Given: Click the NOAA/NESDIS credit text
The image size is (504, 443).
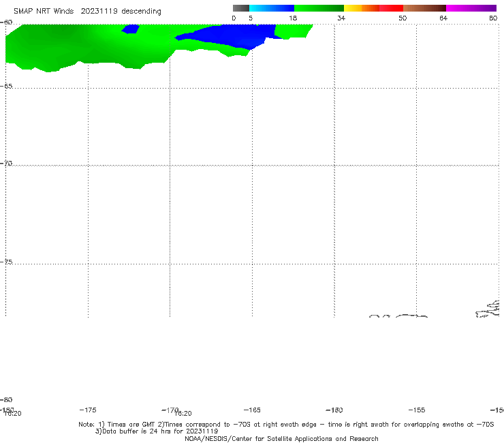Looking at the screenshot, I should pos(281,439).
